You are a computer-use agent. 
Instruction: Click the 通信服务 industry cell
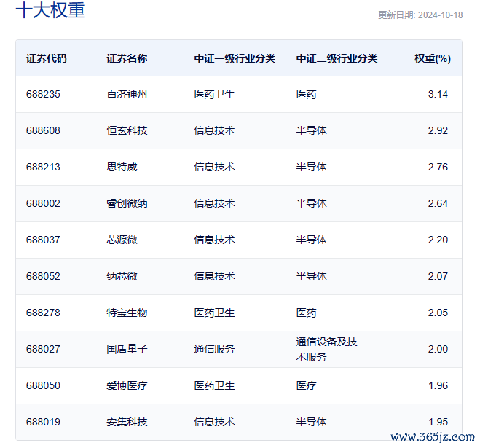[214, 349]
